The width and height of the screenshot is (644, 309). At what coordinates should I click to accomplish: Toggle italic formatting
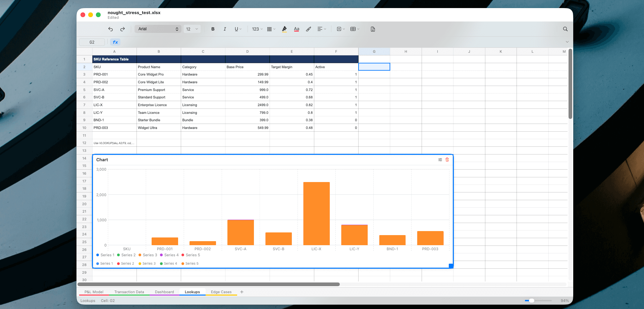click(225, 29)
